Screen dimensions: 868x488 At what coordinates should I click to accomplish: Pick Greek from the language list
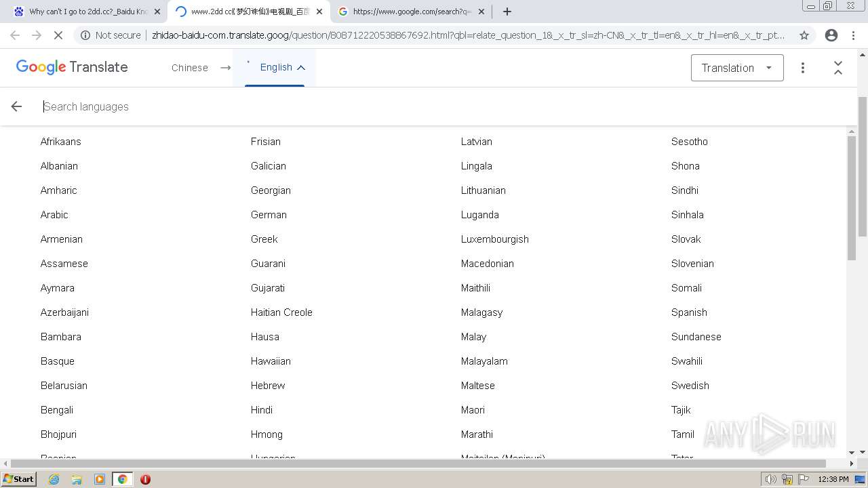tap(264, 239)
